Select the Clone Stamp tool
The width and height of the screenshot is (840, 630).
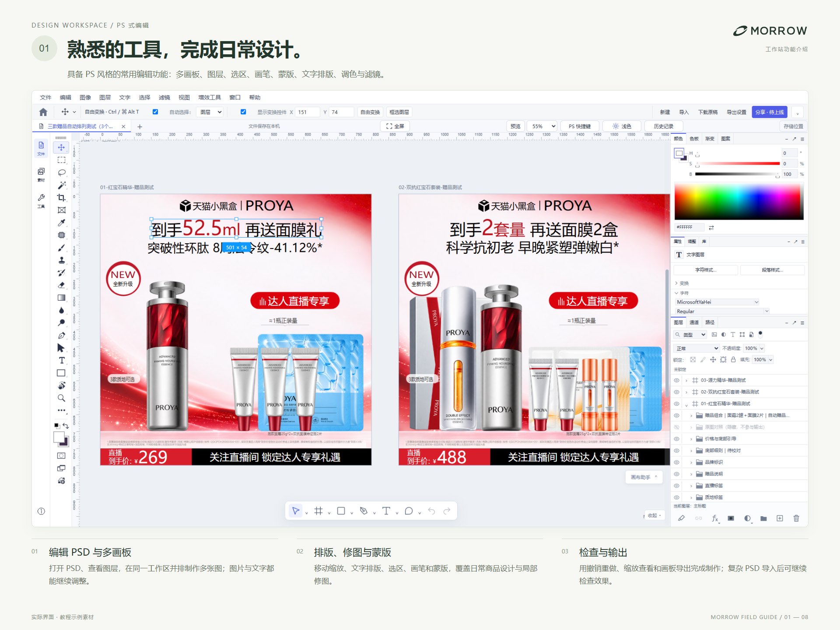pyautogui.click(x=61, y=260)
